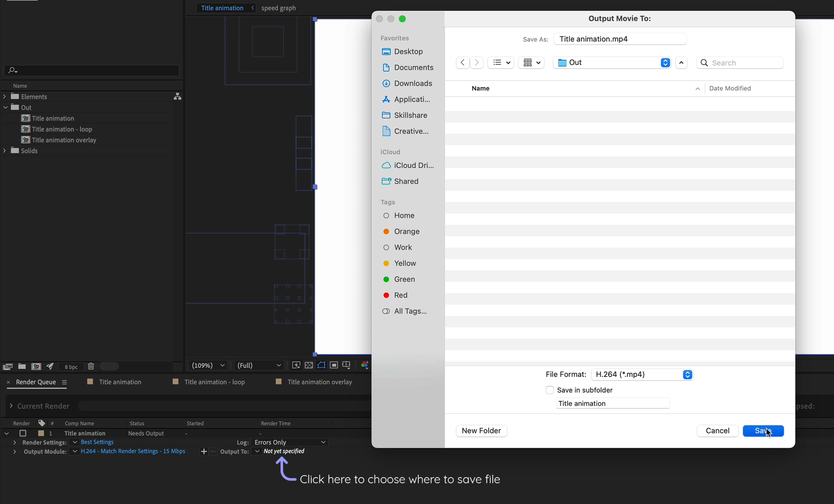The width and height of the screenshot is (834, 504).
Task: Expand the Elements folder in Project panel
Action: tap(5, 96)
